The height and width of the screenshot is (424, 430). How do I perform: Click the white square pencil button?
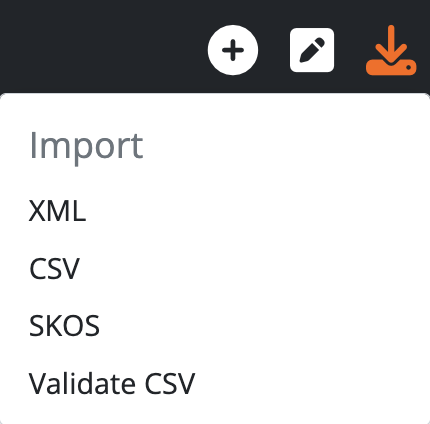(312, 50)
